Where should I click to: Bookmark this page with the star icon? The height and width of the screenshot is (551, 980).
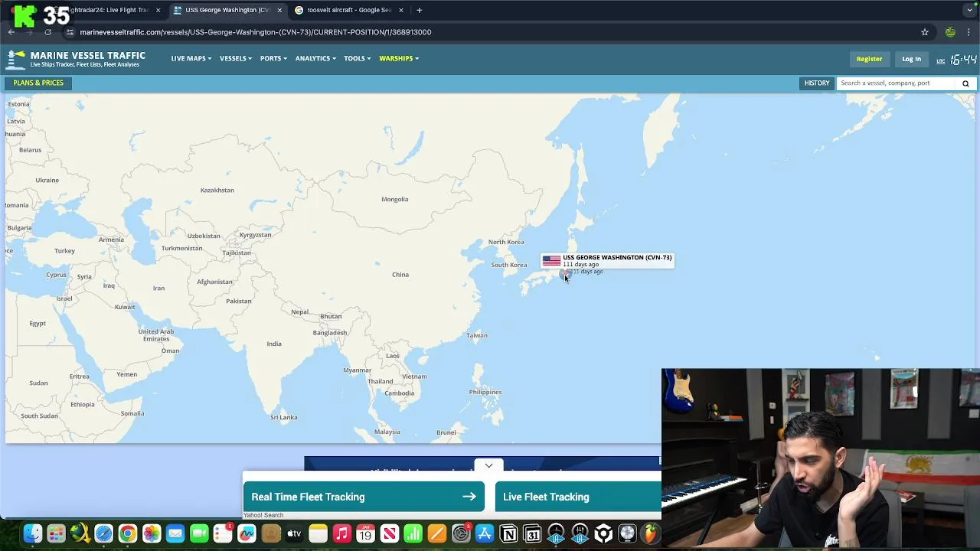tap(925, 32)
